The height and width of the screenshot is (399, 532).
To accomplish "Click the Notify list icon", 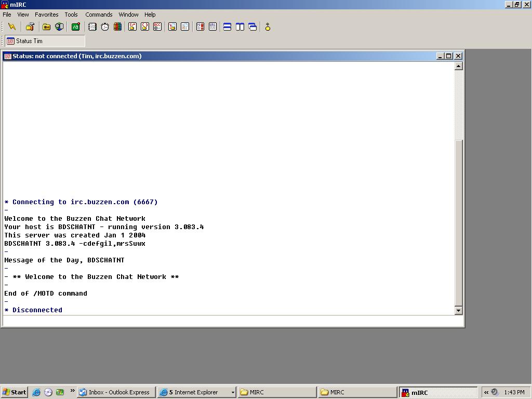I will (x=200, y=27).
